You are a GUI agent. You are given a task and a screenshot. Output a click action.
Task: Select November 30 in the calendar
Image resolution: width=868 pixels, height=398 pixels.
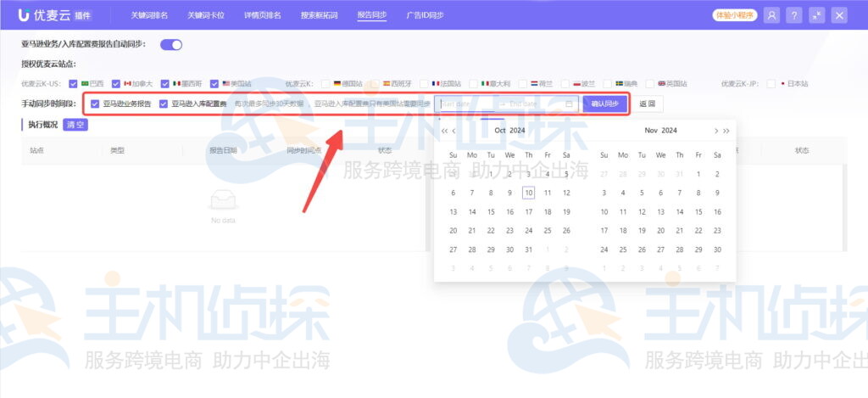(717, 249)
